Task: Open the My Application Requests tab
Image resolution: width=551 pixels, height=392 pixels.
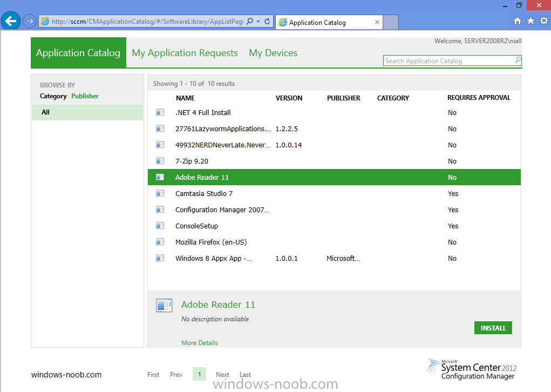Action: pyautogui.click(x=185, y=53)
